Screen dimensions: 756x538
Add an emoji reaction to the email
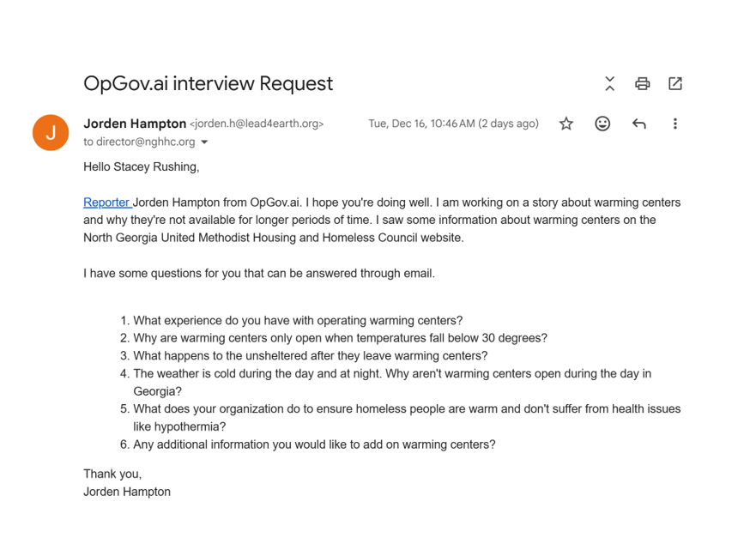click(602, 124)
